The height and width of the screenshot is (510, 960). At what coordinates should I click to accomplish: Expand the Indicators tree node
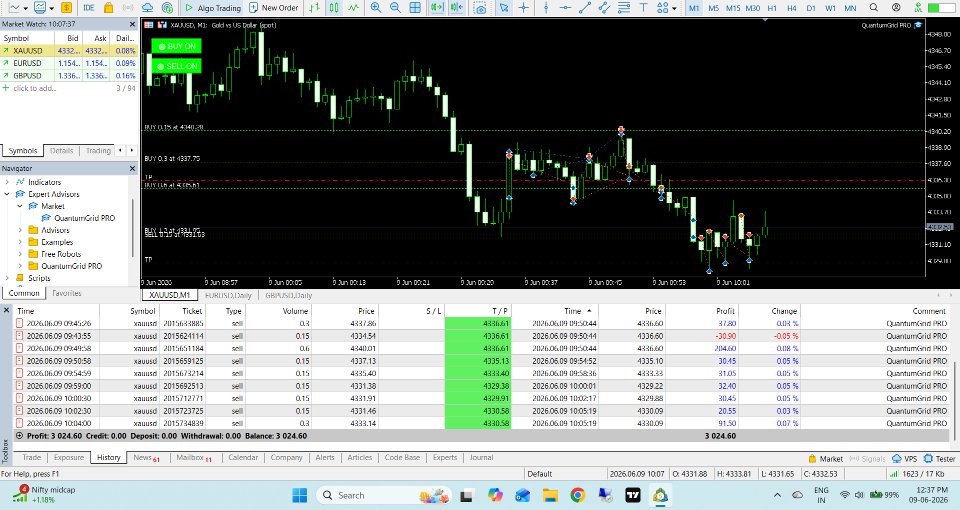(x=7, y=182)
